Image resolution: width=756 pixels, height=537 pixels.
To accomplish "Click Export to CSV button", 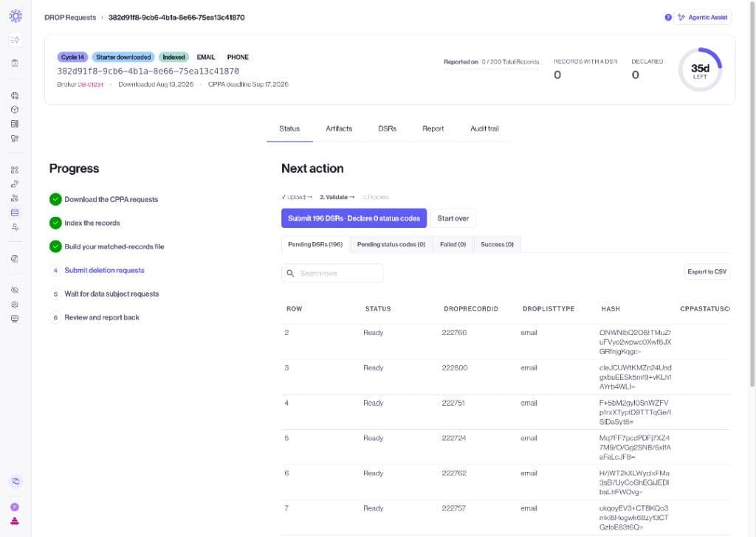I will coord(707,271).
